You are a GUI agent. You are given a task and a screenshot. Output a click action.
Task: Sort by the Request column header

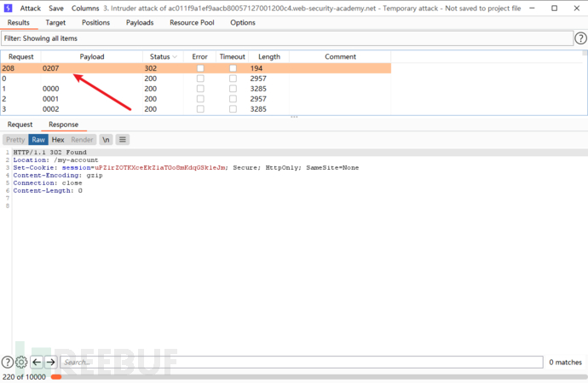[x=21, y=56]
